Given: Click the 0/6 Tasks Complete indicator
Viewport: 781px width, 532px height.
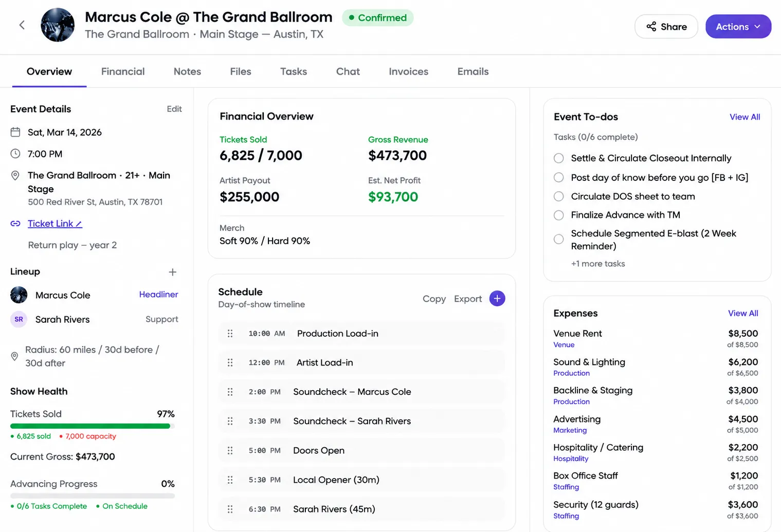Looking at the screenshot, I should pyautogui.click(x=49, y=506).
